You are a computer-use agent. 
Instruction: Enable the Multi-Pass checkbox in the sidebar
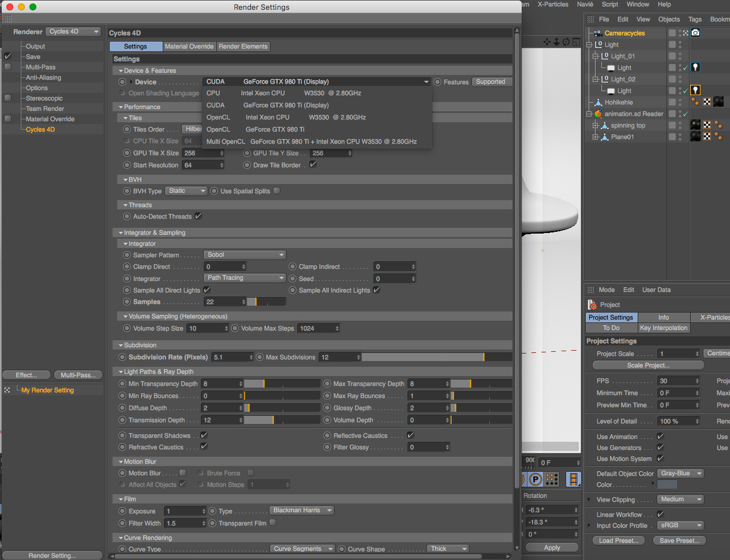(8, 67)
